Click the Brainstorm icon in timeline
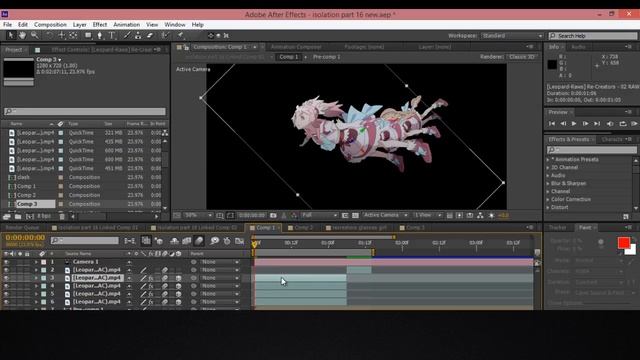This screenshot has width=640, height=360. tap(214, 241)
